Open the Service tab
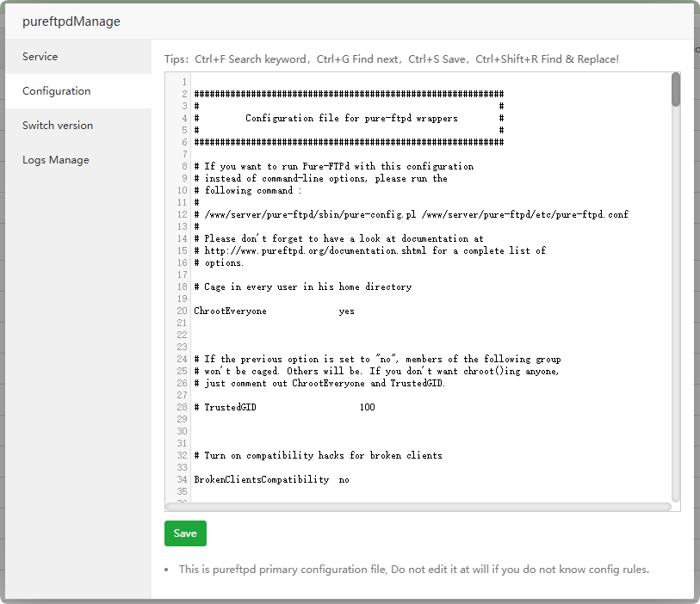 (40, 57)
